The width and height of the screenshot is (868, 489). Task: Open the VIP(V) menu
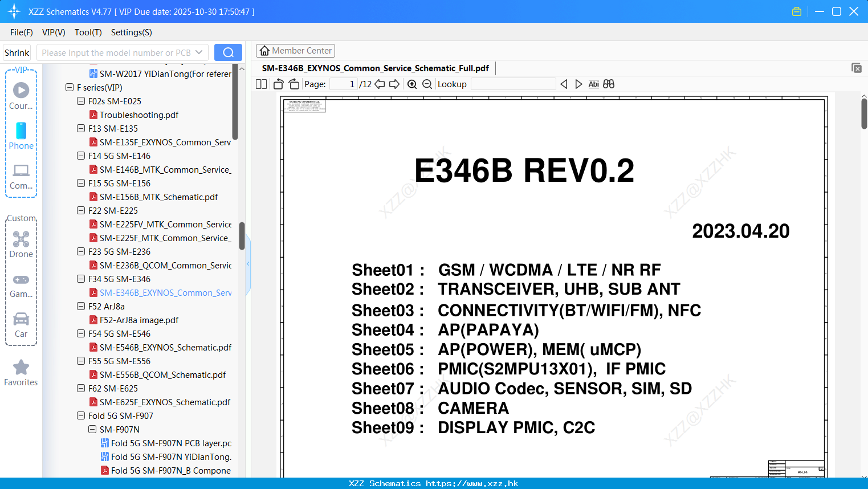54,32
